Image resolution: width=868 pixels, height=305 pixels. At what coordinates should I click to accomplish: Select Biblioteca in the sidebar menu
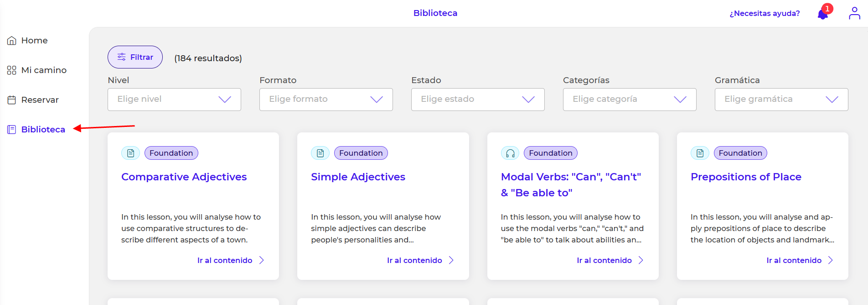click(43, 130)
